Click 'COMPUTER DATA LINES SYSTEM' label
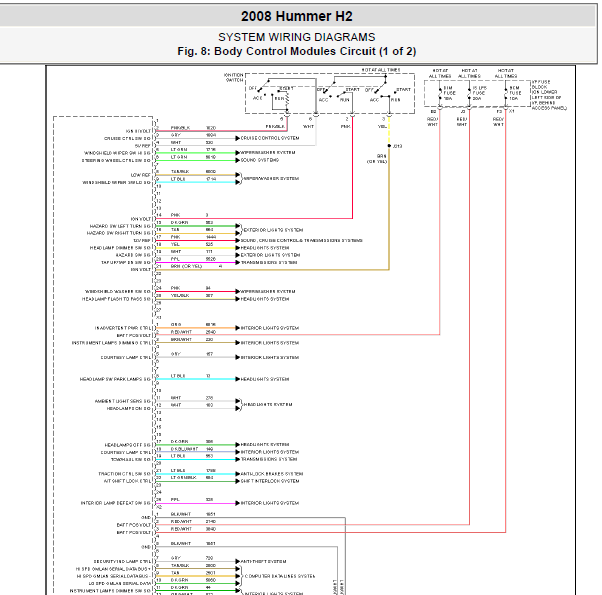Viewport: 602px width, 595px height. coord(280,576)
